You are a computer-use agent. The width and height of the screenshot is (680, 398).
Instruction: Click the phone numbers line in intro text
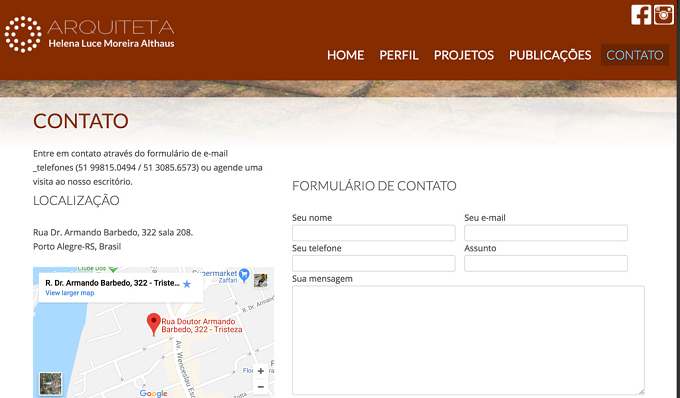pos(147,167)
